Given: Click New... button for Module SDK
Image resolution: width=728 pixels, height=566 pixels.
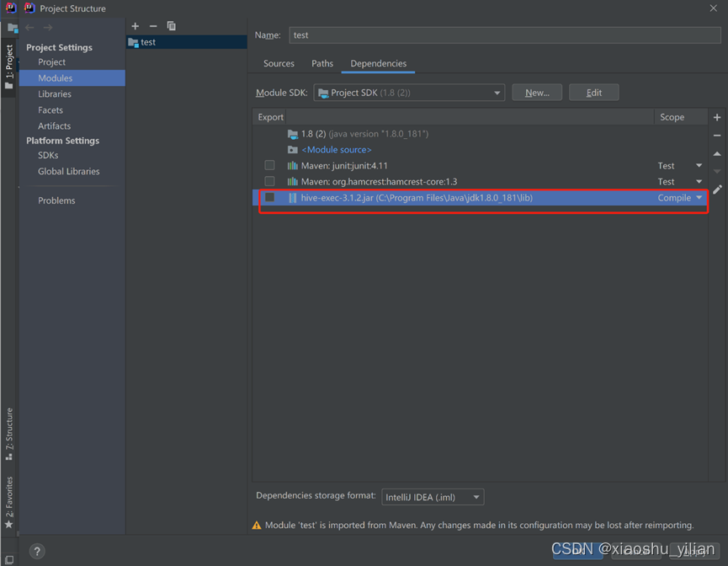Looking at the screenshot, I should (x=537, y=93).
